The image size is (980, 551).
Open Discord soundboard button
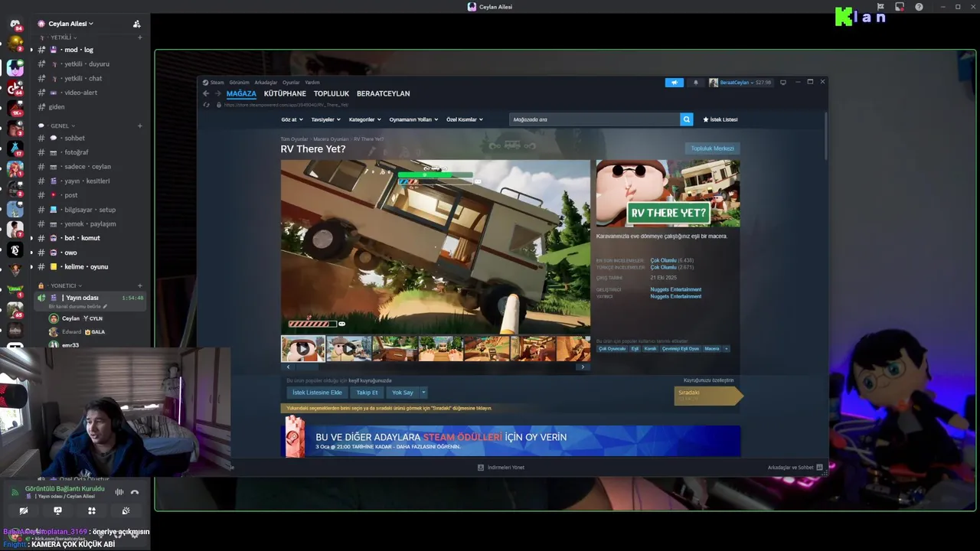[126, 510]
